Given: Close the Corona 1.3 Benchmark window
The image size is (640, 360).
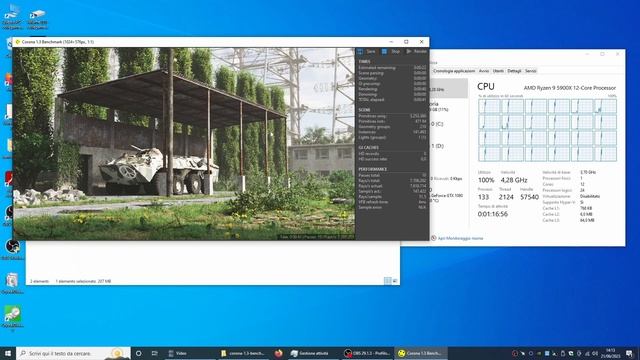Looking at the screenshot, I should pos(422,42).
